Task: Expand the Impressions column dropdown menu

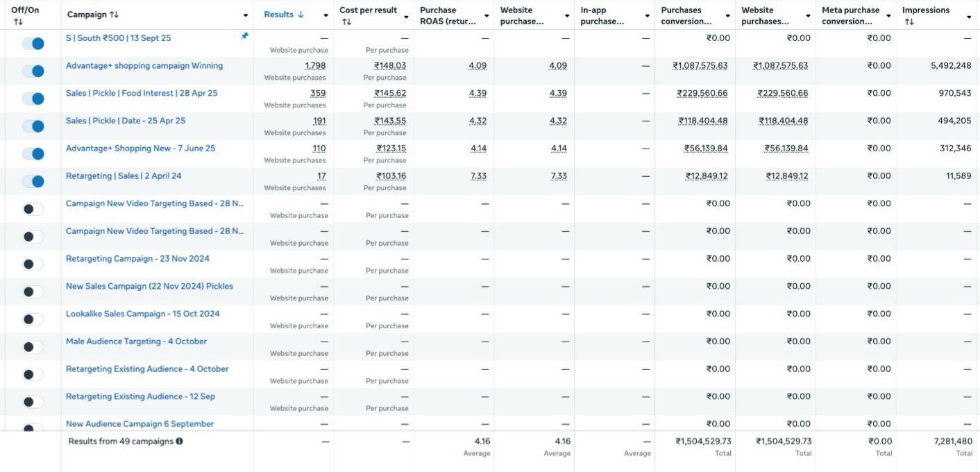Action: coord(969,16)
